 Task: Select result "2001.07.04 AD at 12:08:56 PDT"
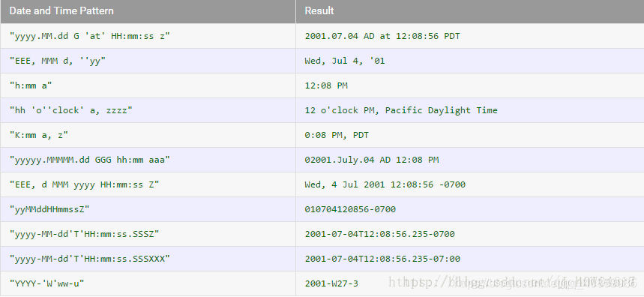pos(382,36)
